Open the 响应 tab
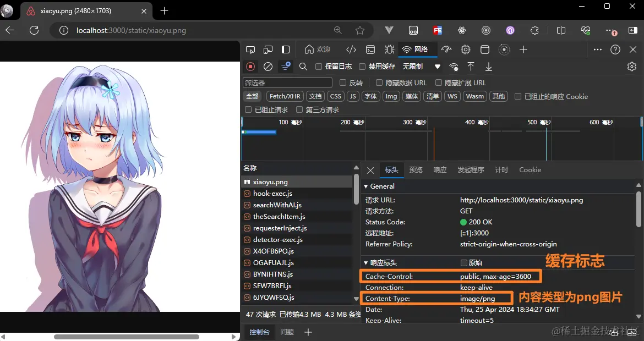Image resolution: width=644 pixels, height=341 pixels. (x=440, y=170)
